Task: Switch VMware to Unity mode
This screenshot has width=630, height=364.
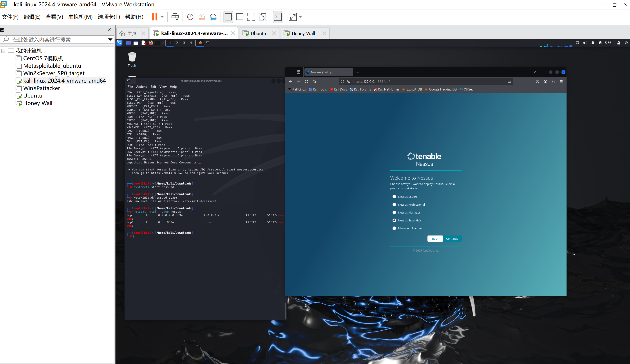Action: click(x=262, y=17)
